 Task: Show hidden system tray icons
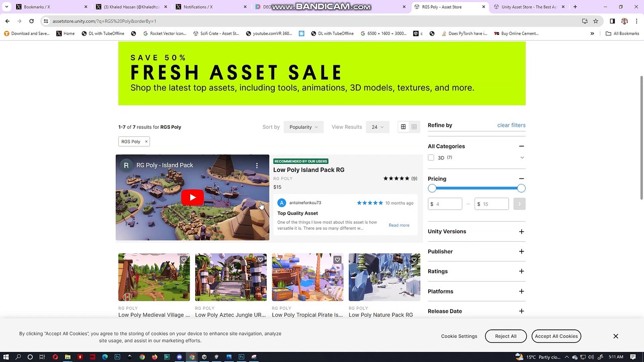click(567, 357)
